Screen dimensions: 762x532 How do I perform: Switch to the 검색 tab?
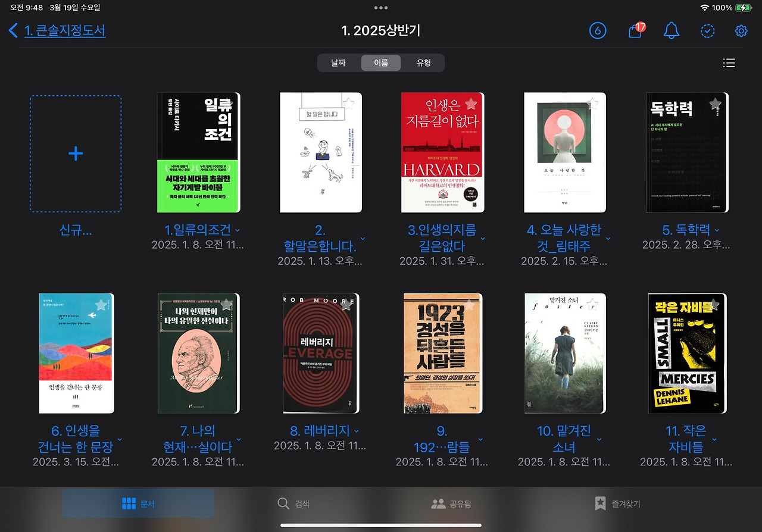click(x=293, y=504)
